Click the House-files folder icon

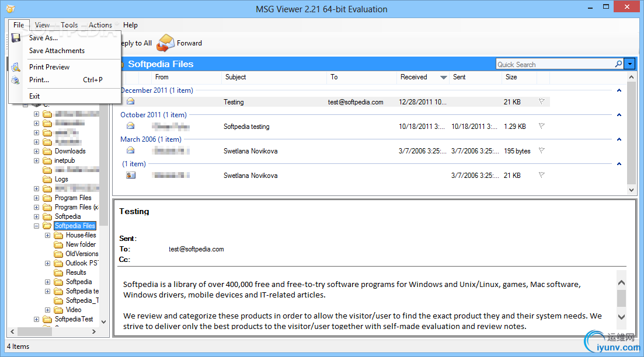point(59,235)
